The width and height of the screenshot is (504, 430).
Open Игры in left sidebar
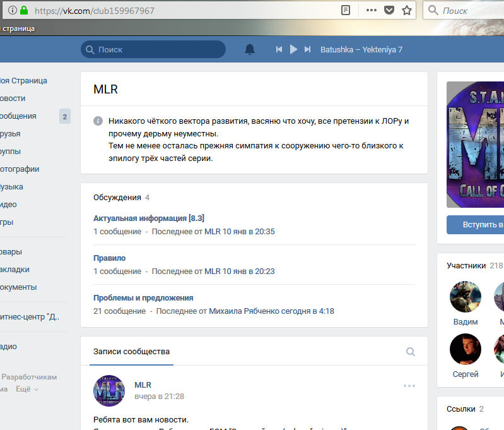pyautogui.click(x=7, y=222)
